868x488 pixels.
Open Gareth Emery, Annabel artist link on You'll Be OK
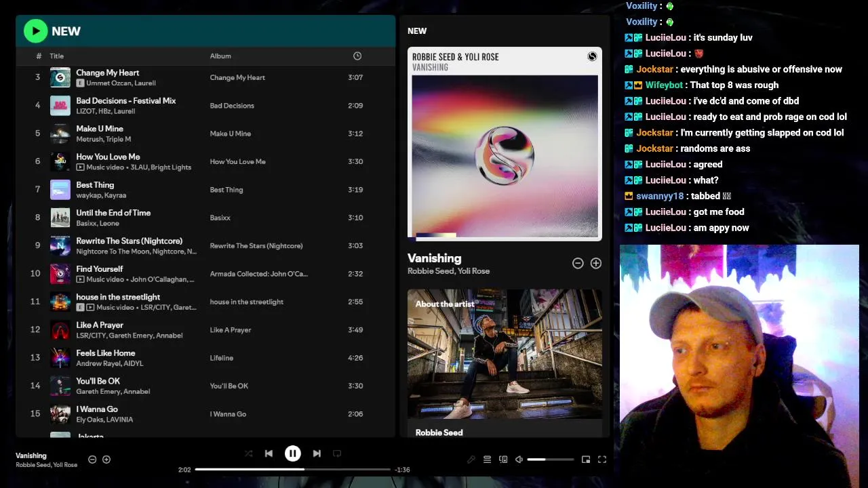pos(113,392)
